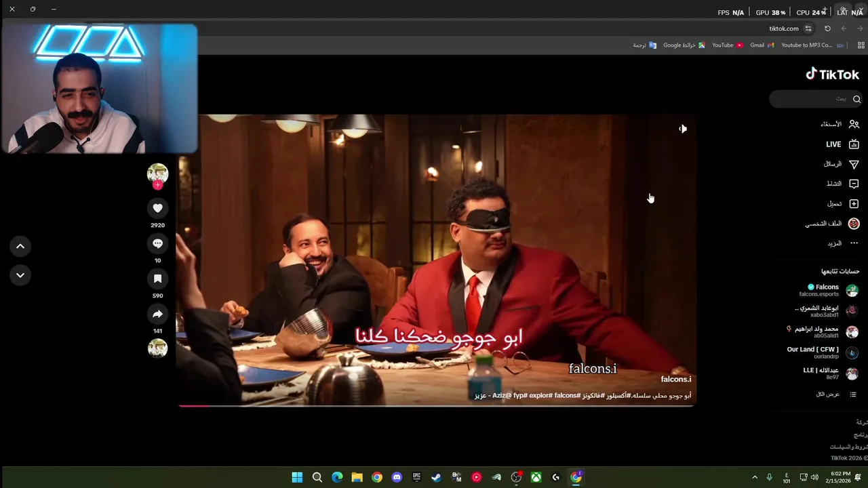Open File Explorer from the taskbar
This screenshot has width=868, height=488.
(357, 477)
